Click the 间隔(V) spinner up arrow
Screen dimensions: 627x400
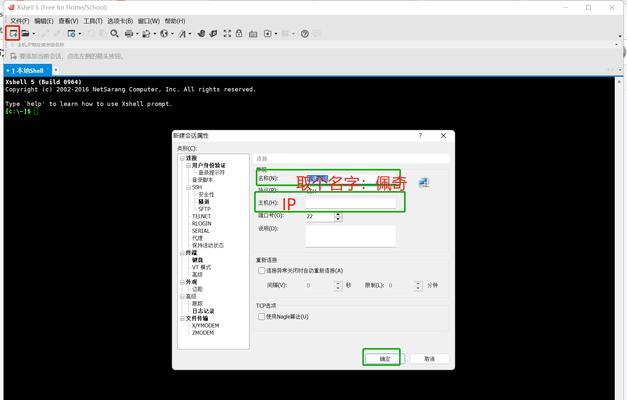tap(338, 283)
